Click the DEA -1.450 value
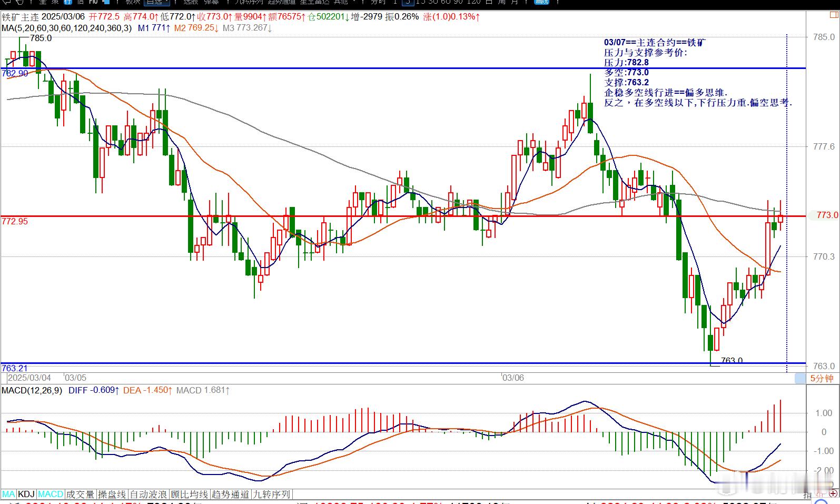840x504 pixels. coord(148,390)
